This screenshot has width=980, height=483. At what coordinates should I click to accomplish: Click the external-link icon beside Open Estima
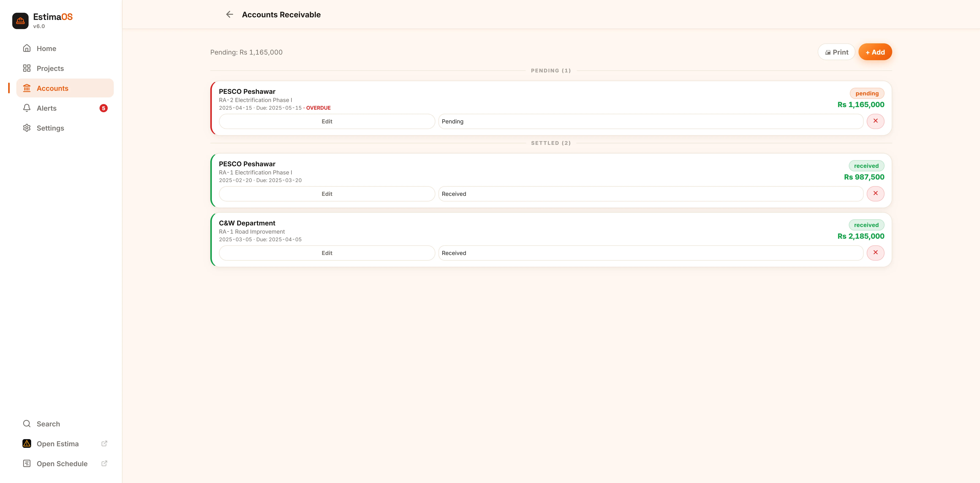pyautogui.click(x=104, y=444)
